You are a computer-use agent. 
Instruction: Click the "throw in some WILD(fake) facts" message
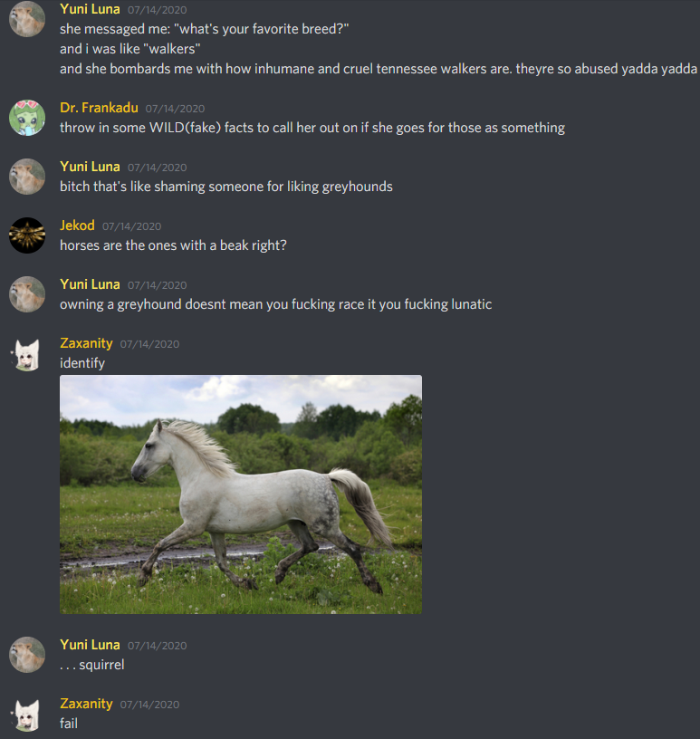pyautogui.click(x=312, y=128)
